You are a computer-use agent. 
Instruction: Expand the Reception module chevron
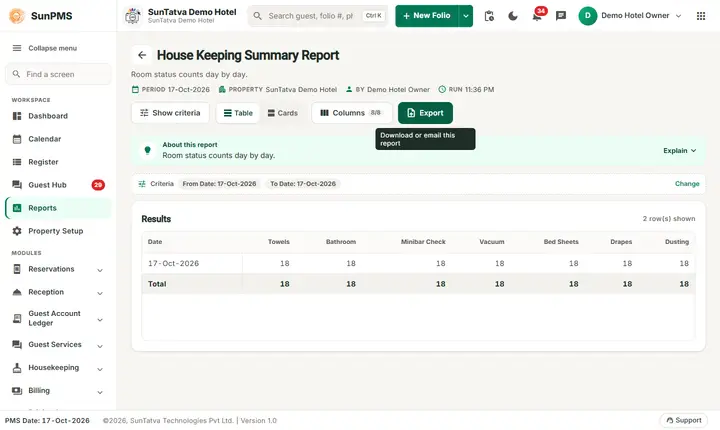[x=100, y=293]
